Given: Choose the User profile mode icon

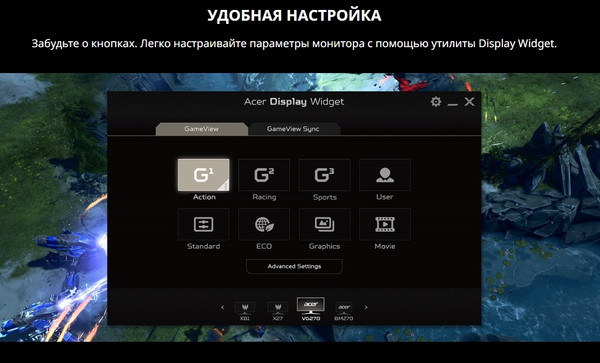Looking at the screenshot, I should click(x=385, y=175).
